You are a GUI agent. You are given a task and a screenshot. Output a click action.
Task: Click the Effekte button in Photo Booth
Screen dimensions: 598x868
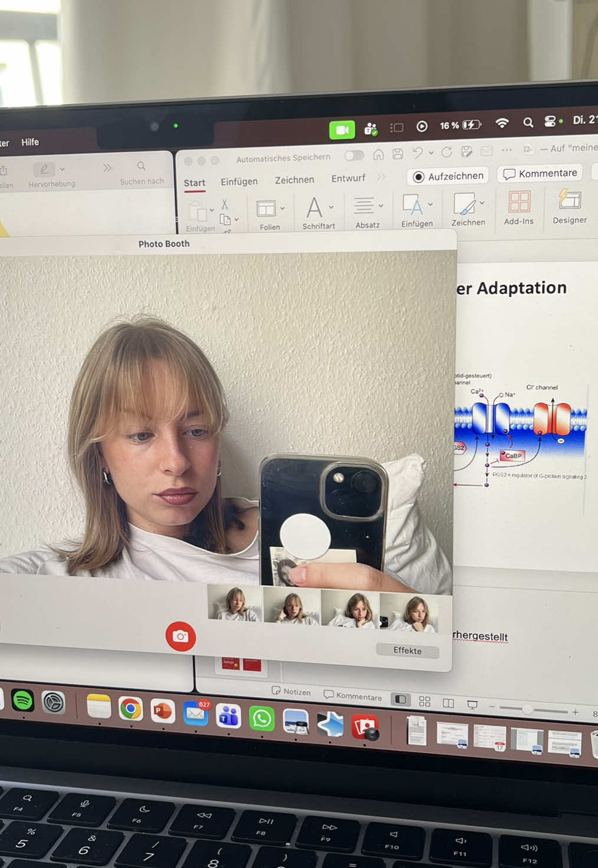click(x=408, y=651)
